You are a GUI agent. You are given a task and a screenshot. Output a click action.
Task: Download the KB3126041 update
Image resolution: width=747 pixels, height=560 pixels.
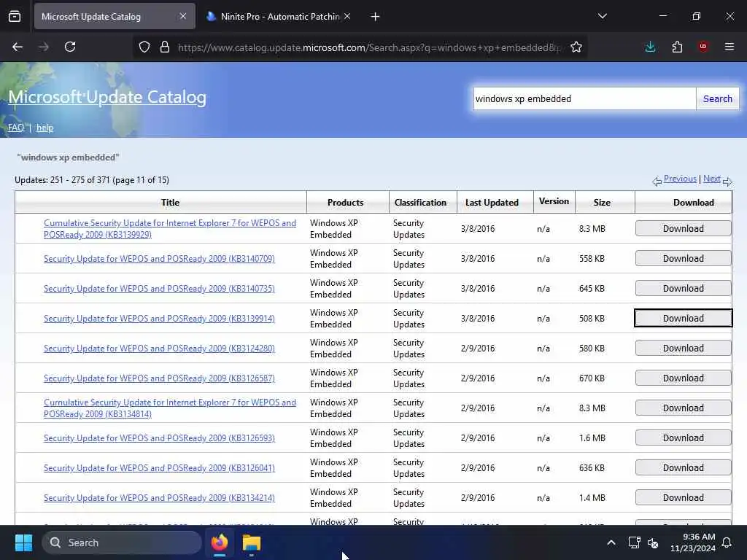683,467
